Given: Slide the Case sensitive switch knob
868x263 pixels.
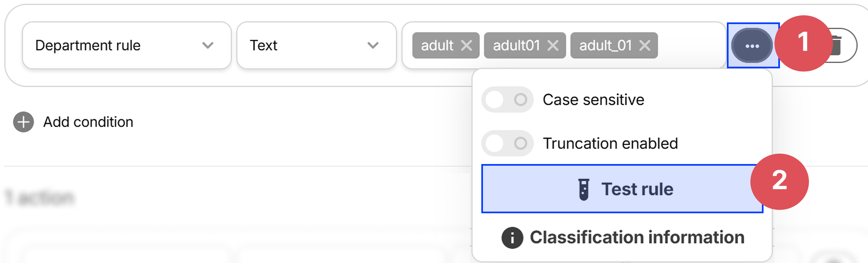Looking at the screenshot, I should click(x=495, y=99).
